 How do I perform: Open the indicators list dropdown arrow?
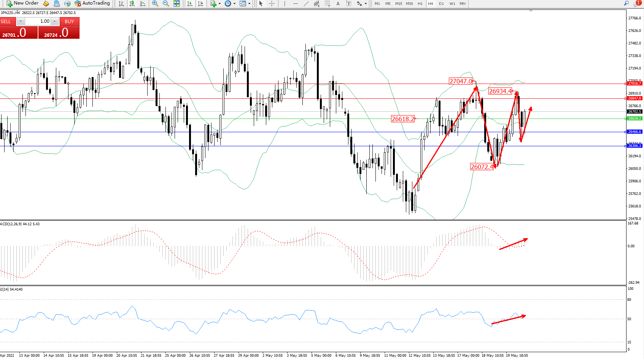pyautogui.click(x=219, y=3)
